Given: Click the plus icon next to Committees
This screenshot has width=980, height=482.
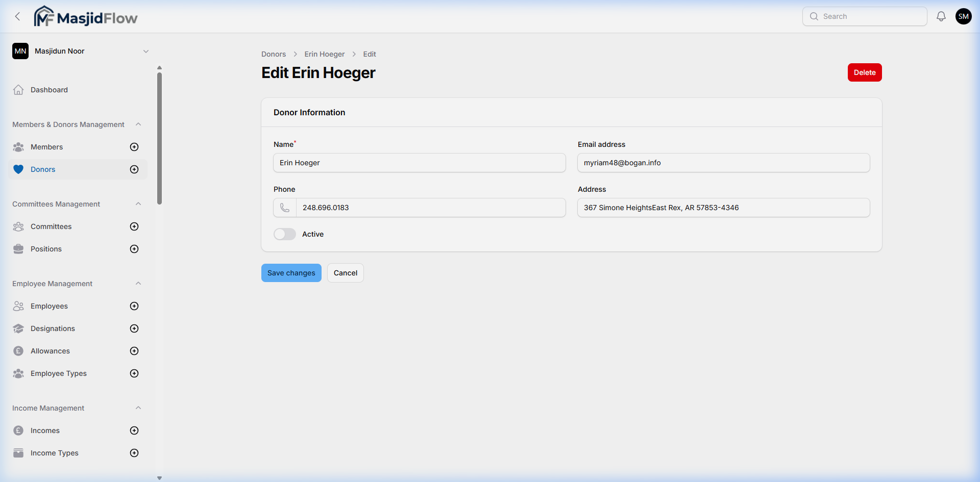Looking at the screenshot, I should (134, 226).
